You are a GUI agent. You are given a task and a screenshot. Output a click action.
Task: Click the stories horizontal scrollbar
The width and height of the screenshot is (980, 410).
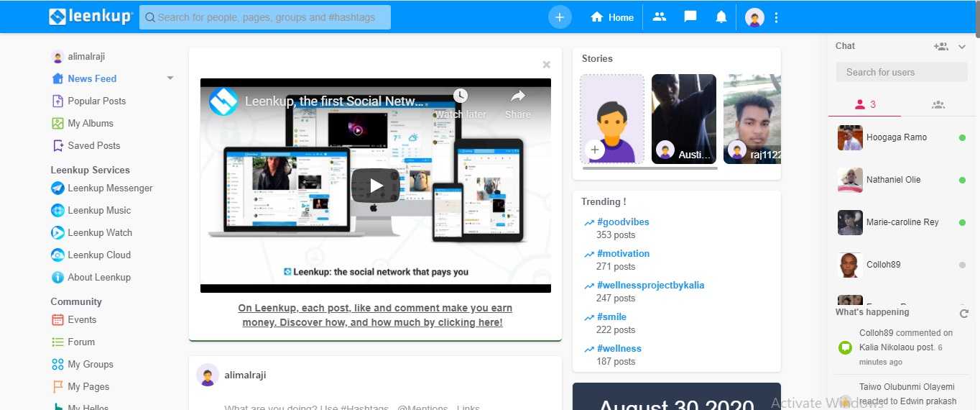click(650, 168)
